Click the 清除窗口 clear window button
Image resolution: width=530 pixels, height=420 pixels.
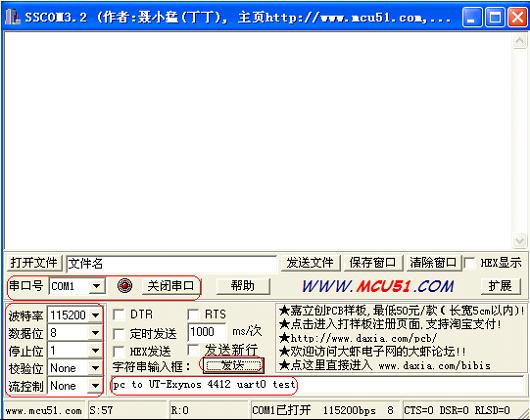433,263
